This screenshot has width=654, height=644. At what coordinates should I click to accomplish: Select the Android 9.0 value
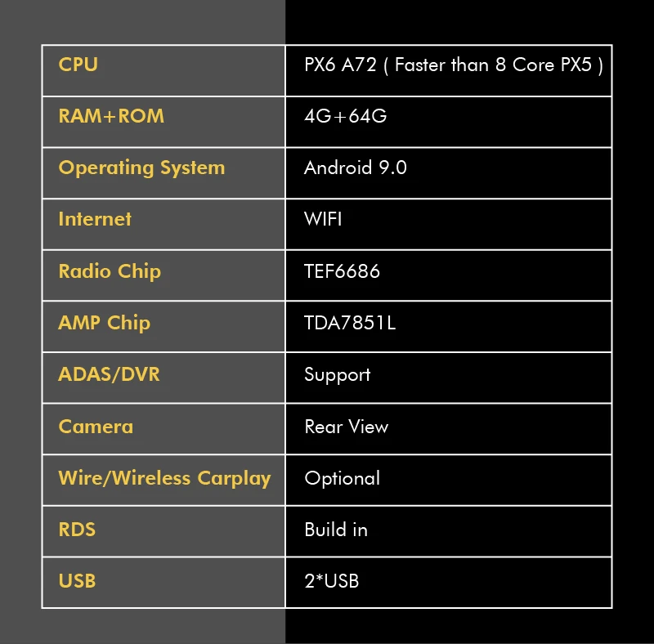(x=355, y=168)
